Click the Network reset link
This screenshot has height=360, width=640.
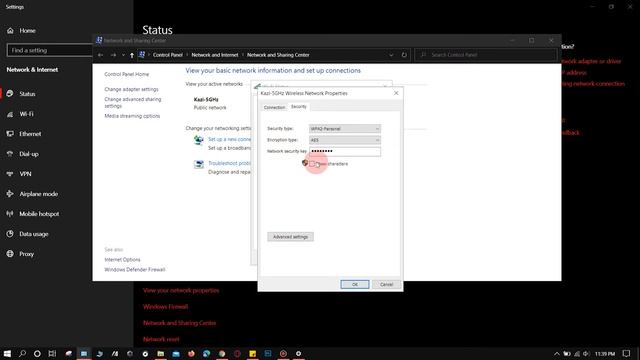tap(161, 339)
